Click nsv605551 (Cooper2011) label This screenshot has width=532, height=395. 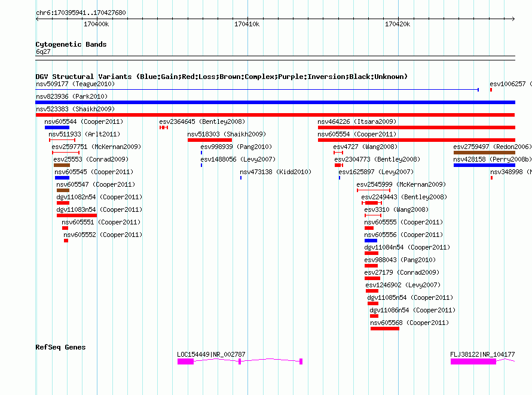tap(101, 222)
